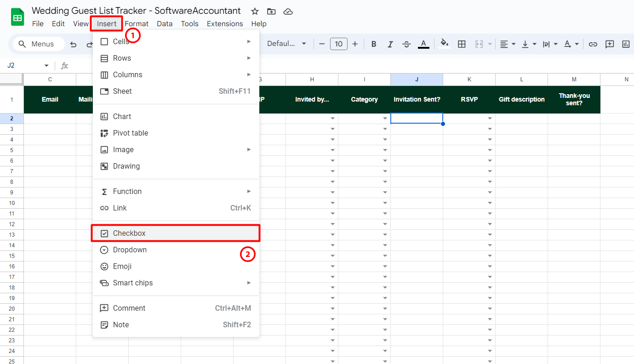This screenshot has height=364, width=634.
Task: Insert a new Sheet
Action: click(176, 91)
